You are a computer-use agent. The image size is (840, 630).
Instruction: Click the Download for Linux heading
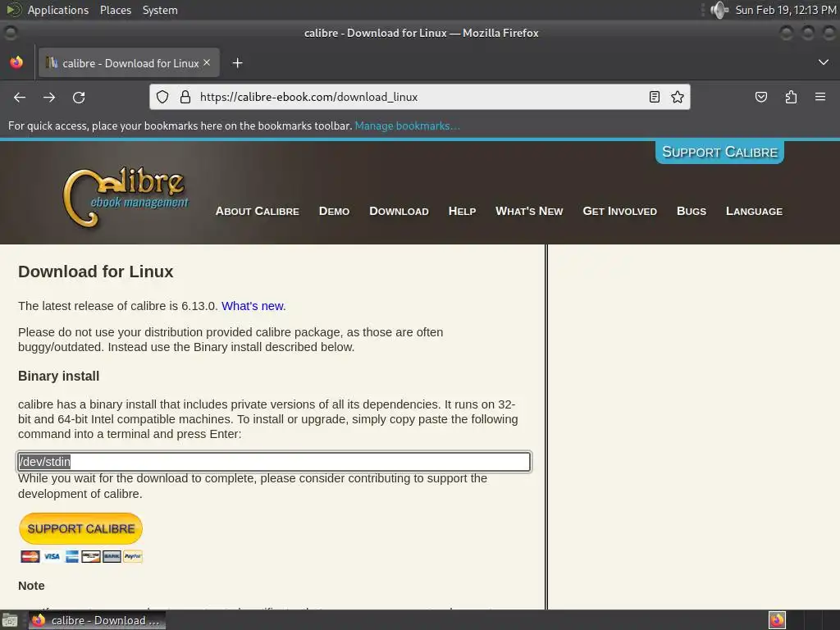coord(96,272)
